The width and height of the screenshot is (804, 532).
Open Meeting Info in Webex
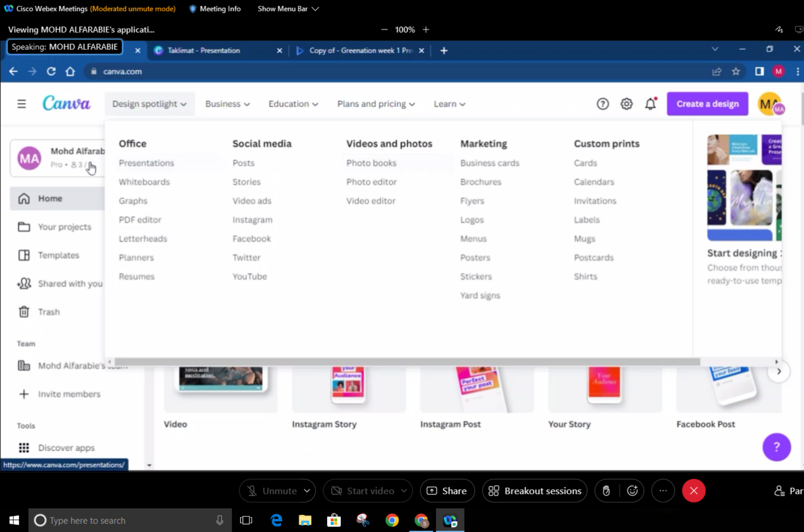(x=215, y=9)
